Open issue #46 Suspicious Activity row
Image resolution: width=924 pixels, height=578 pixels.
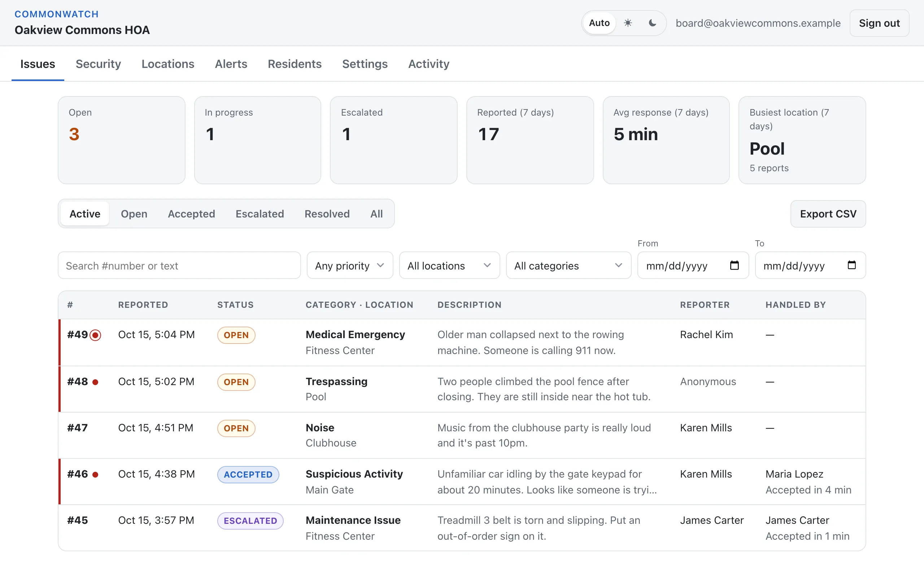(x=462, y=482)
